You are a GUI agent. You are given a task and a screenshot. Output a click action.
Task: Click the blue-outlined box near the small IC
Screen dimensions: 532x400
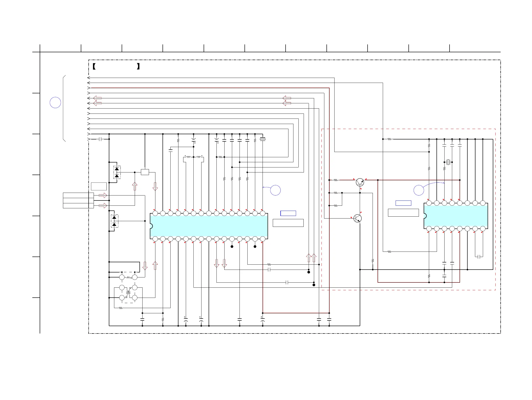(403, 203)
